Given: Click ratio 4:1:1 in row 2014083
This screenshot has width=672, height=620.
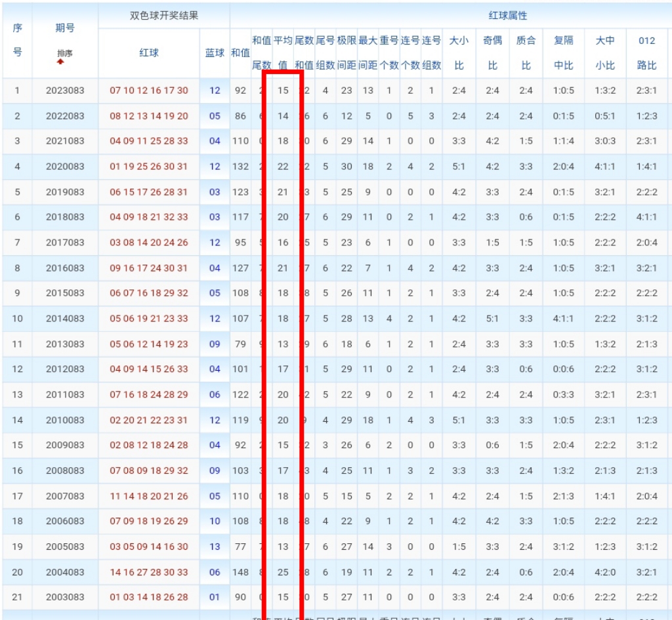Looking at the screenshot, I should point(564,318).
